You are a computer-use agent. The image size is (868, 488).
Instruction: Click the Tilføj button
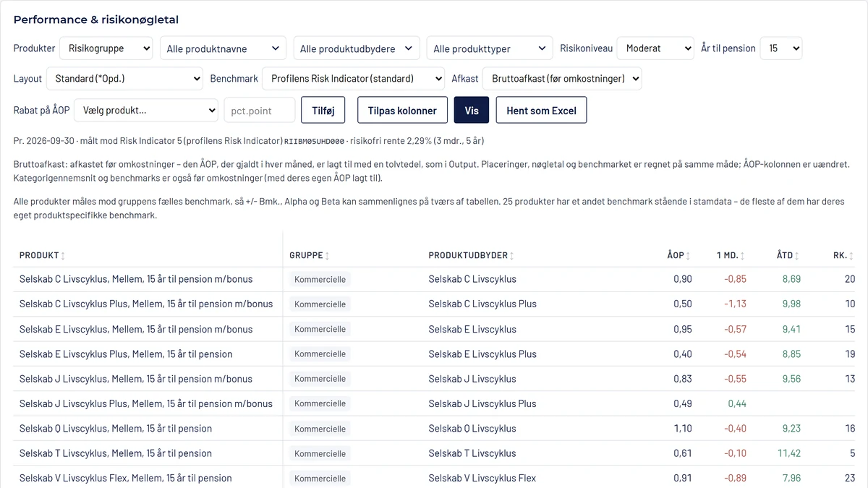pos(323,111)
